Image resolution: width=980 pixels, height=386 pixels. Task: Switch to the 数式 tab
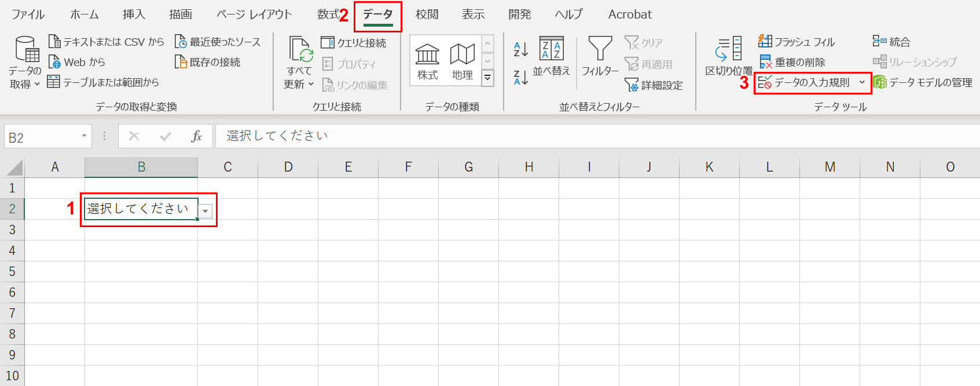tap(328, 14)
